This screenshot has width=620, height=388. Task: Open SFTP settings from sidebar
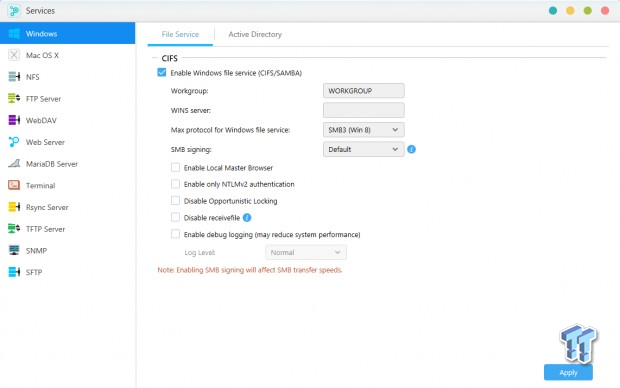[68, 272]
